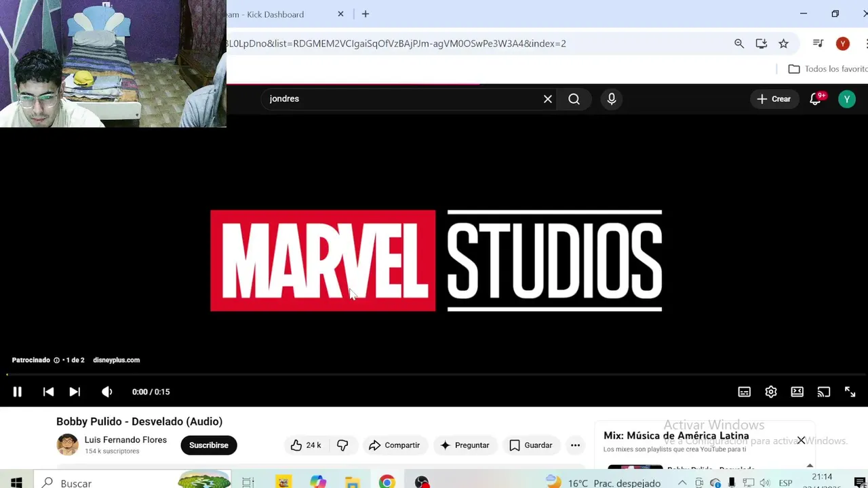The image size is (868, 488).
Task: Close the Kick Dashboard browser tab
Action: [x=340, y=14]
